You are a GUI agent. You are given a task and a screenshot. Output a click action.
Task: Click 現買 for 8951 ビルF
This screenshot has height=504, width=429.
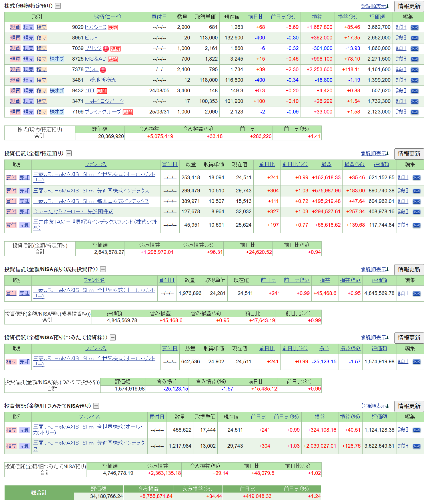click(x=15, y=38)
